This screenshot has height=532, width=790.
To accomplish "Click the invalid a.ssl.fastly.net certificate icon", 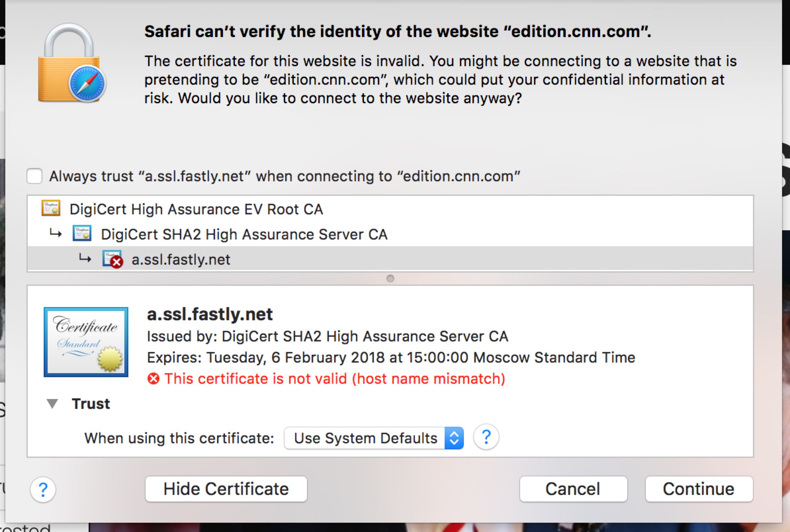I will [112, 259].
